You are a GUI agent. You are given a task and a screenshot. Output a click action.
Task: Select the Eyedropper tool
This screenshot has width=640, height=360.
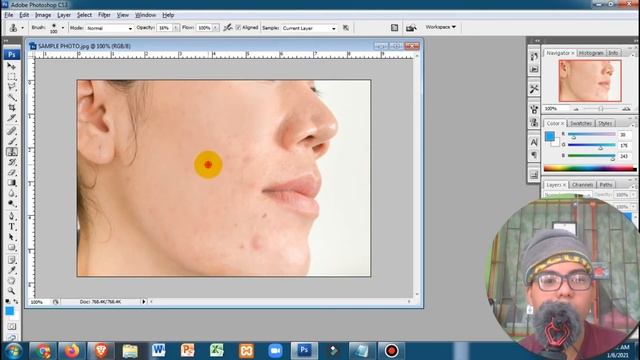click(x=11, y=270)
